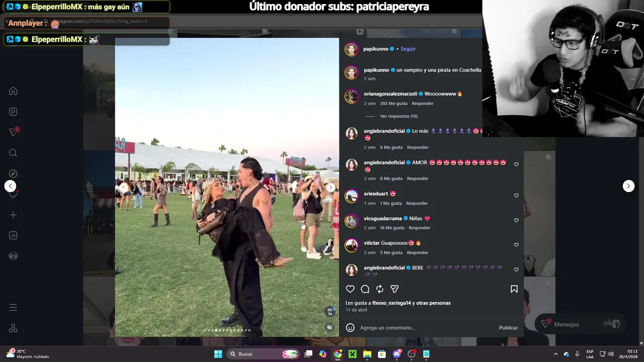Click the Agrega un comentario field
The height and width of the screenshot is (362, 644).
pyautogui.click(x=427, y=328)
